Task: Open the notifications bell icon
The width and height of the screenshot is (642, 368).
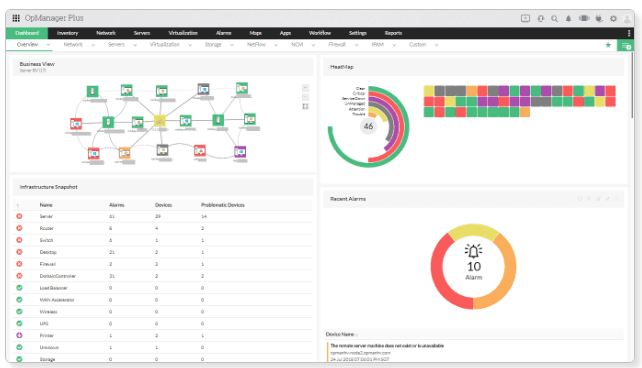Action: click(x=568, y=18)
